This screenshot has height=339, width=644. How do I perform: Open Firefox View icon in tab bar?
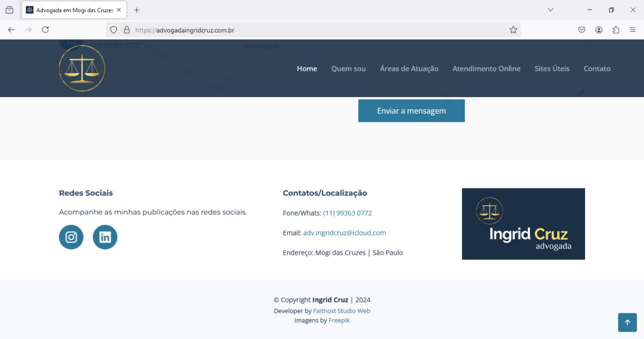pyautogui.click(x=10, y=10)
